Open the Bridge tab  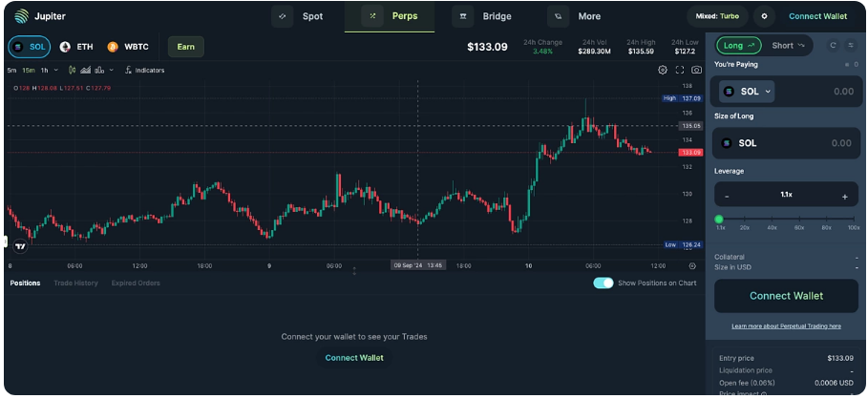coord(481,16)
